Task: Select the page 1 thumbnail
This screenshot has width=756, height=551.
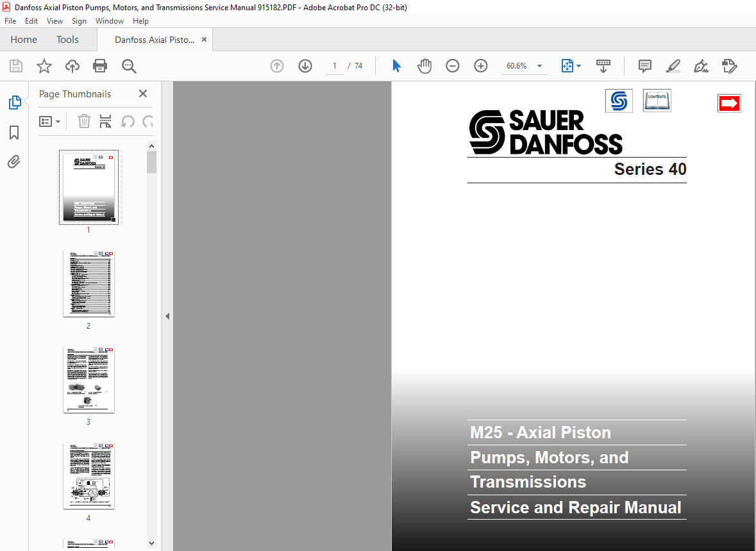Action: pyautogui.click(x=88, y=187)
